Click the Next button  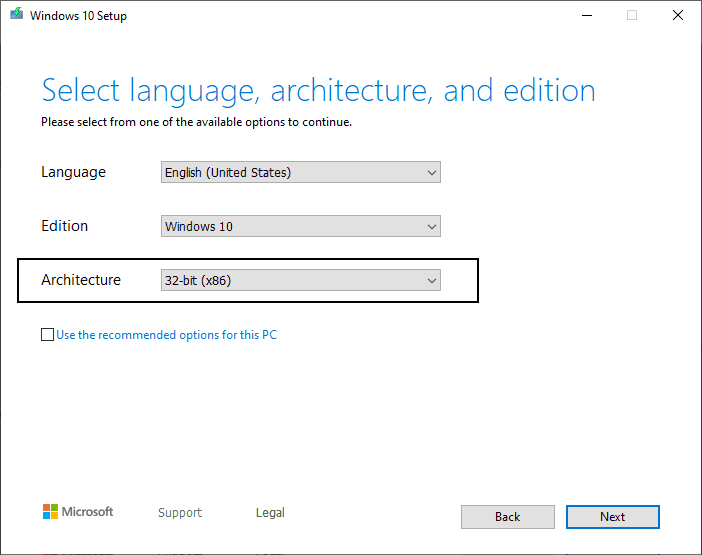click(x=612, y=517)
